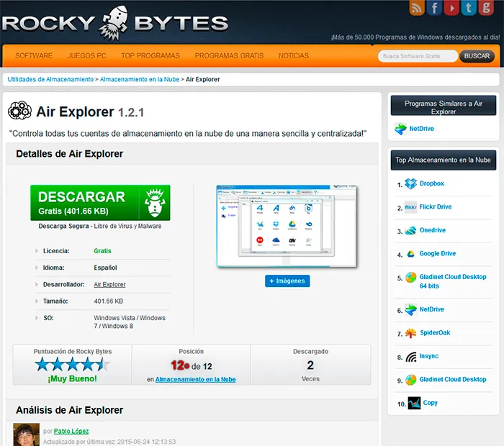Click the Gladinet Cloud Desktop icon at rank 9
504x446 pixels.
410,380
